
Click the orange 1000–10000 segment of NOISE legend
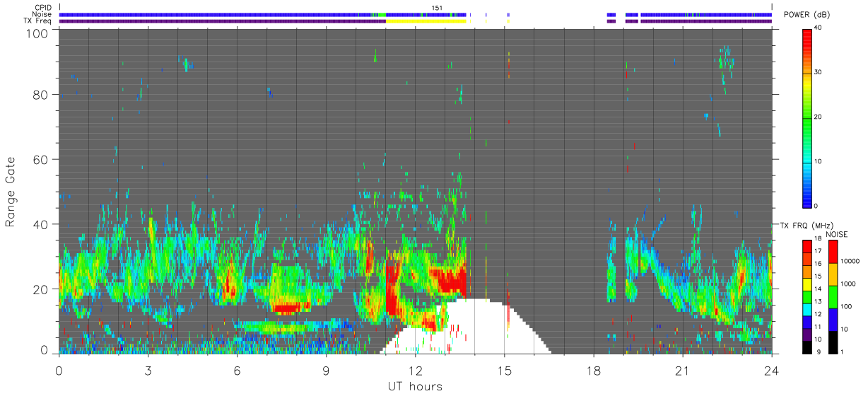coord(833,274)
